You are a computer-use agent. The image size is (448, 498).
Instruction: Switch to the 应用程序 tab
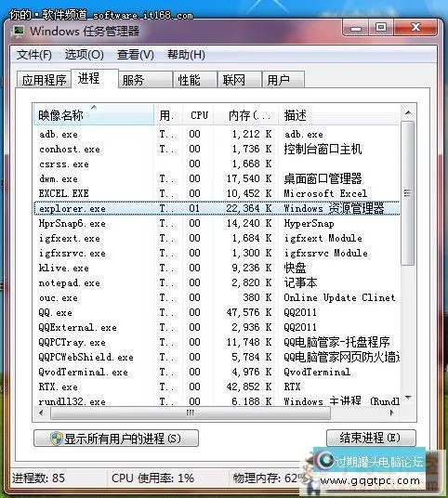(44, 80)
